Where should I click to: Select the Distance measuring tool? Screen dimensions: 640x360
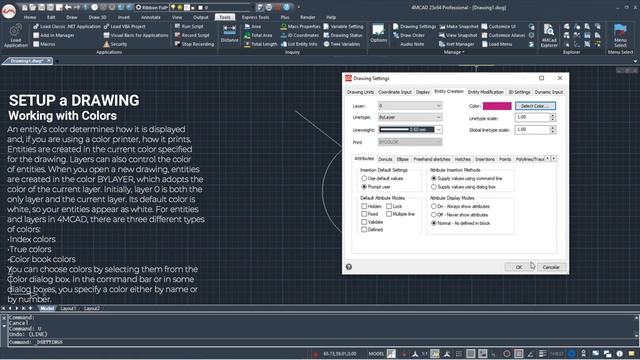(x=229, y=33)
